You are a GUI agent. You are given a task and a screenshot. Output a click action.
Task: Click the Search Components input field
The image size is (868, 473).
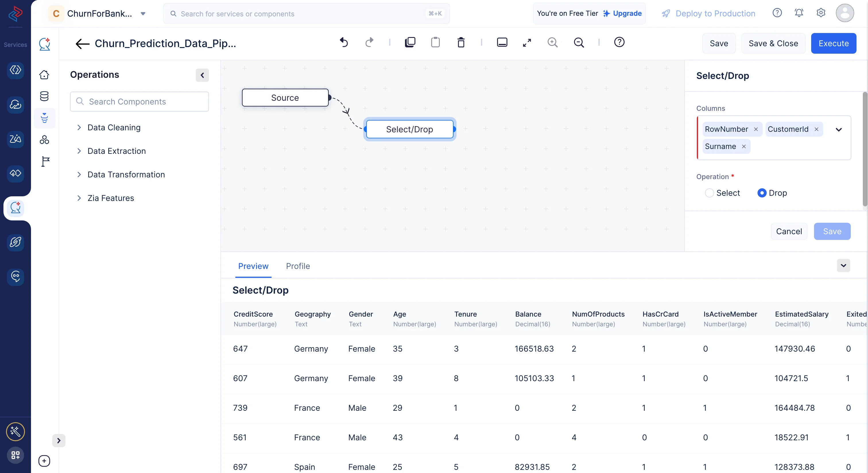click(139, 101)
